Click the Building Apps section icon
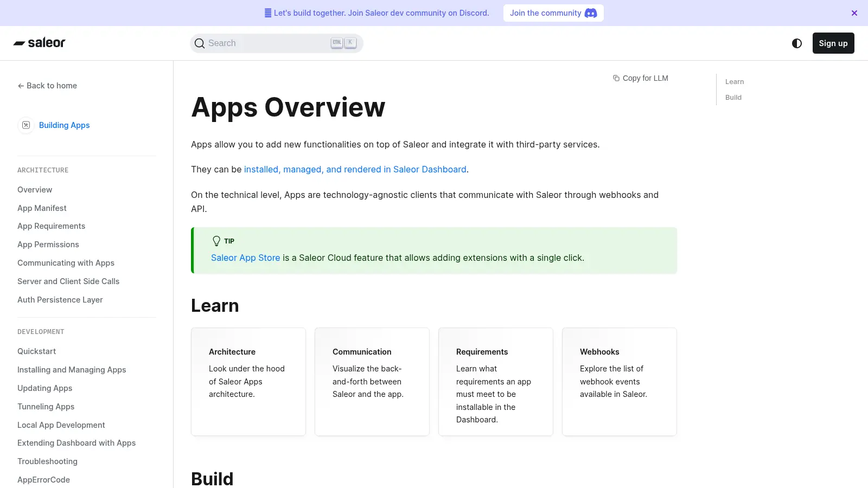The height and width of the screenshot is (488, 868). click(26, 125)
